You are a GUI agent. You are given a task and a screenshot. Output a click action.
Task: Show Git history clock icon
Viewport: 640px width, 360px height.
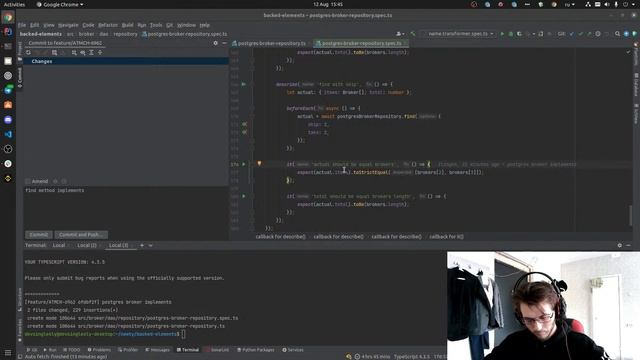pos(598,34)
